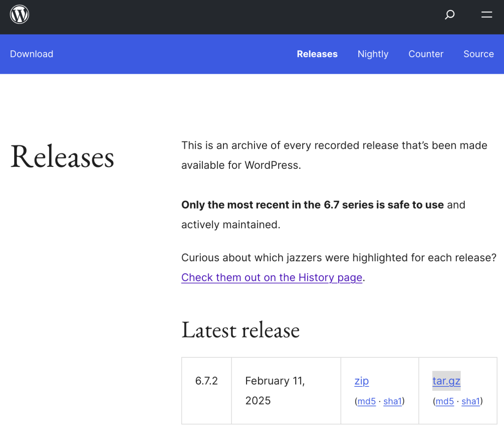This screenshot has width=504, height=436.
Task: Go to the Download page
Action: pyautogui.click(x=31, y=54)
